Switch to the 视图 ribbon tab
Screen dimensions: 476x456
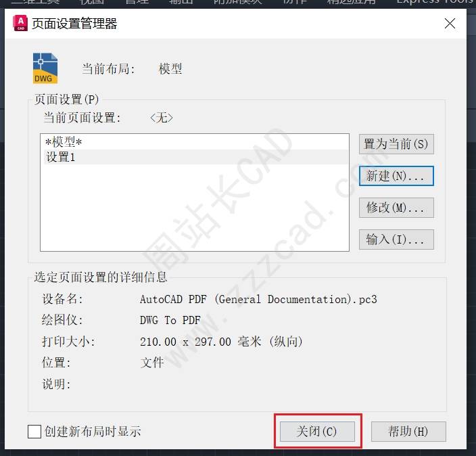[x=92, y=2]
